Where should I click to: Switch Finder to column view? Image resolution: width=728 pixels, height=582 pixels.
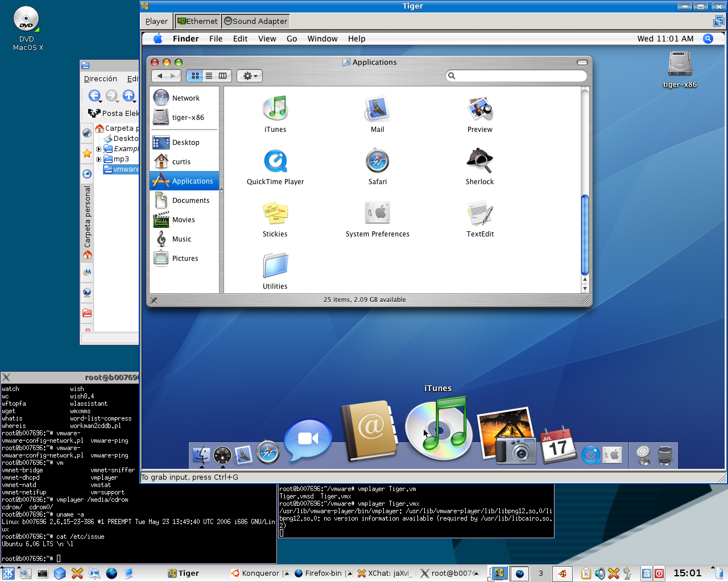click(222, 76)
